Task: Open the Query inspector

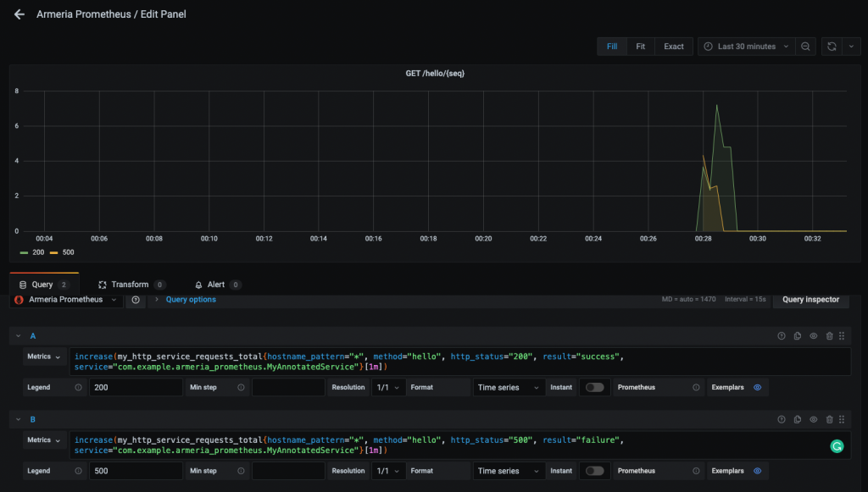Action: click(x=810, y=300)
